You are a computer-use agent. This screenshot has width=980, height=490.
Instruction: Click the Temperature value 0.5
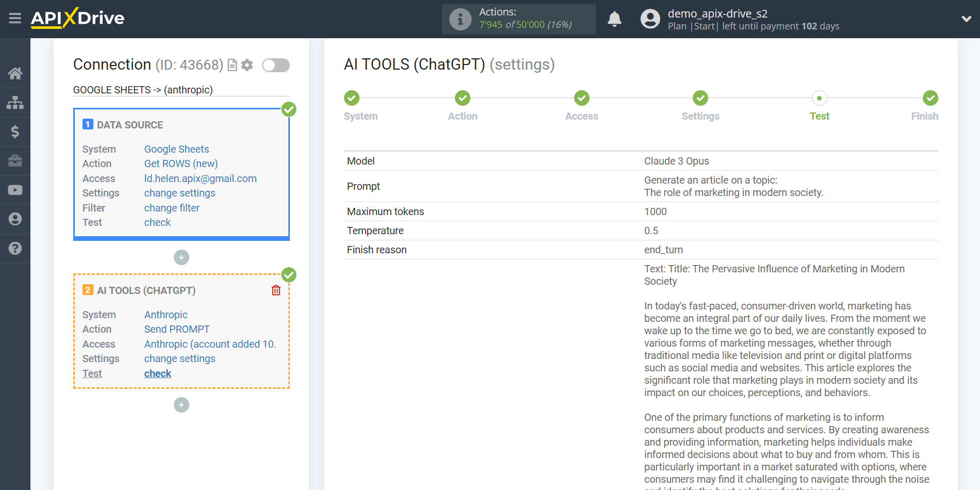[651, 231]
